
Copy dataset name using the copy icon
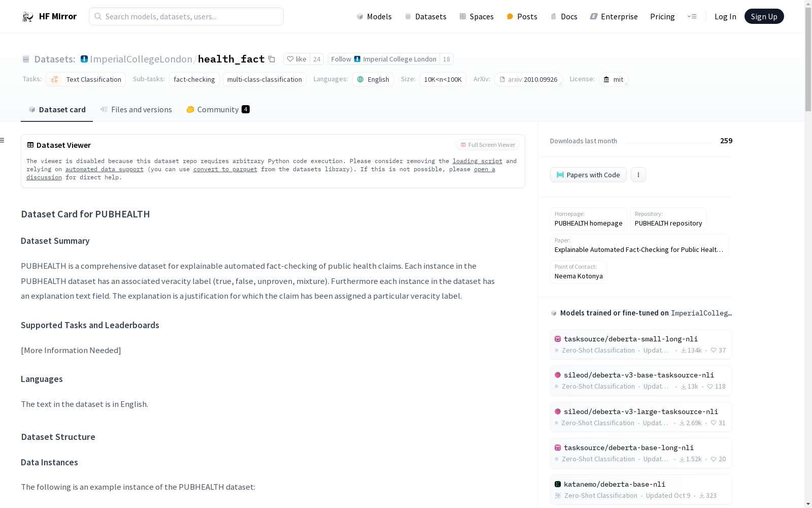[272, 59]
